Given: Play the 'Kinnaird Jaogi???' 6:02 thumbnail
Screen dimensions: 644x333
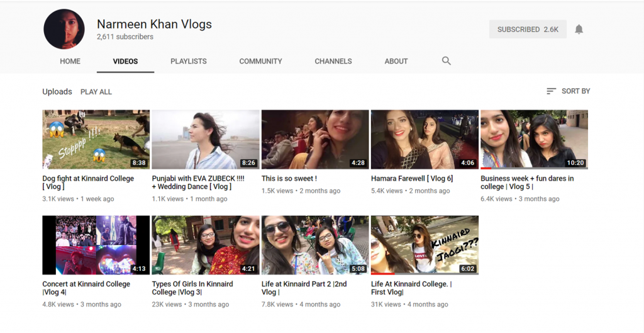Looking at the screenshot, I should (x=425, y=245).
